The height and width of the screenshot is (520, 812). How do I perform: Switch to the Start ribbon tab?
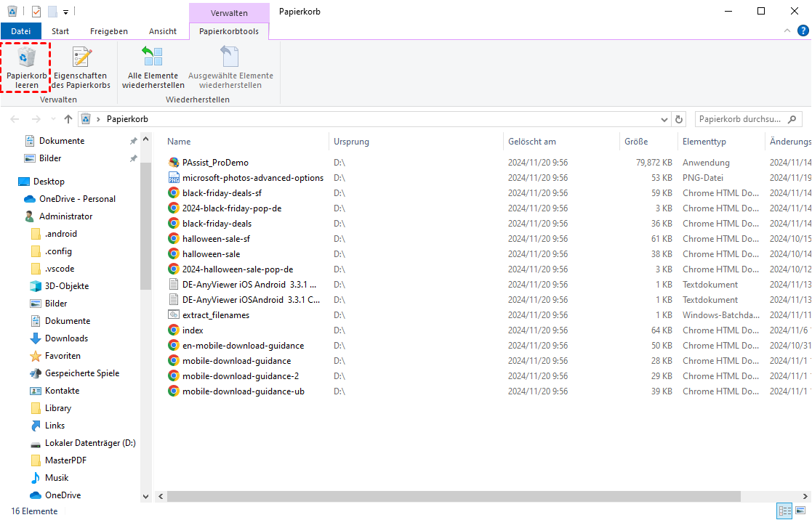coord(60,31)
